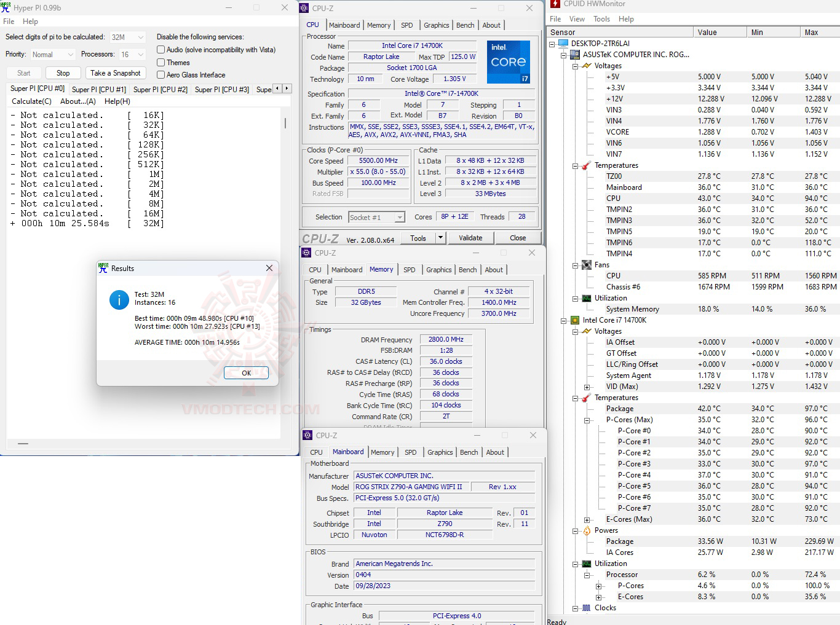Click the Validate button in CPU-Z
The image size is (840, 625).
[470, 238]
